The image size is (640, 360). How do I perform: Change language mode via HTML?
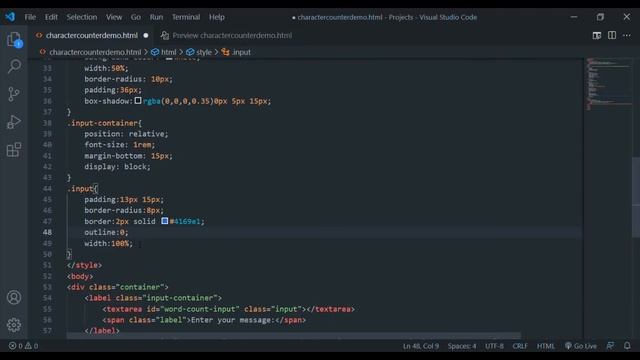coord(546,346)
